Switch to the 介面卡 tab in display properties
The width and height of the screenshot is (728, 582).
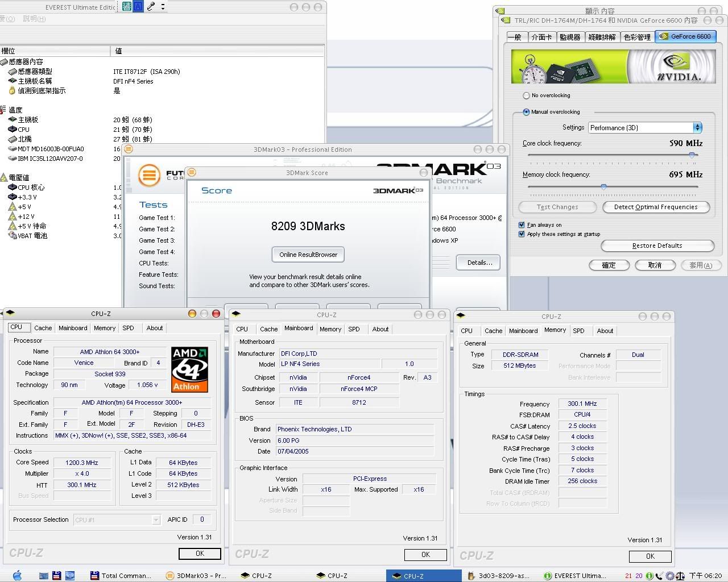point(541,37)
